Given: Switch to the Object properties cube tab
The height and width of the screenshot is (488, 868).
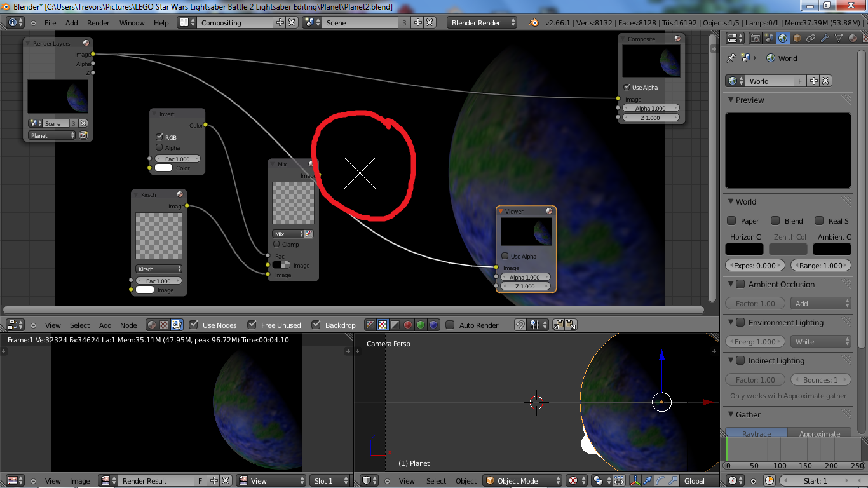Looking at the screenshot, I should [x=797, y=38].
